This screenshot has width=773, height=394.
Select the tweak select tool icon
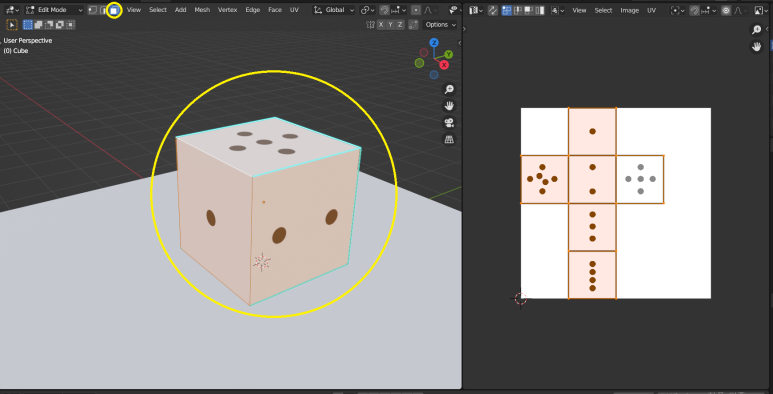pyautogui.click(x=12, y=25)
